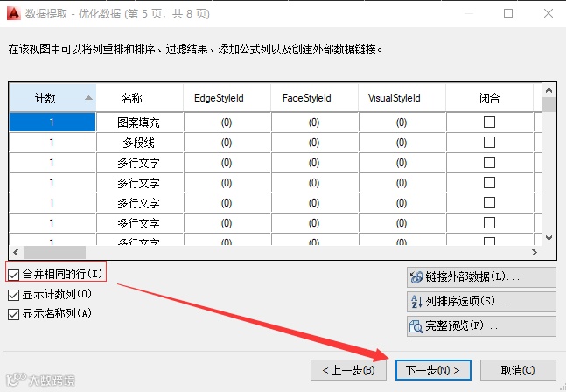
Task: Select the FaceStyleId column header
Action: 314,98
